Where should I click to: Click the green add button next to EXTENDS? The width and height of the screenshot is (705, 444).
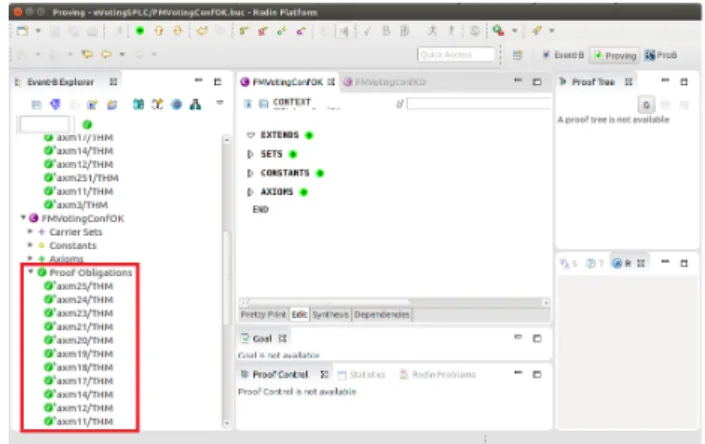(309, 135)
